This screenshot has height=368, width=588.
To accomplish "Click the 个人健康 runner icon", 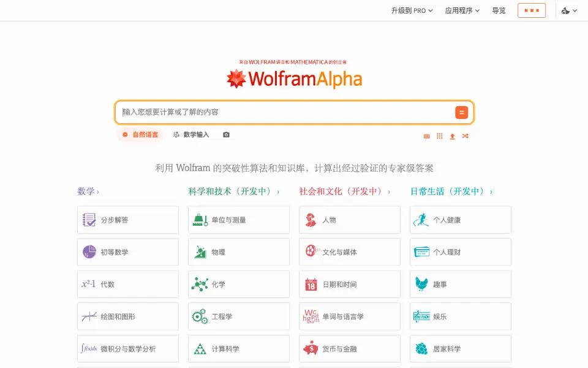I will (x=421, y=220).
